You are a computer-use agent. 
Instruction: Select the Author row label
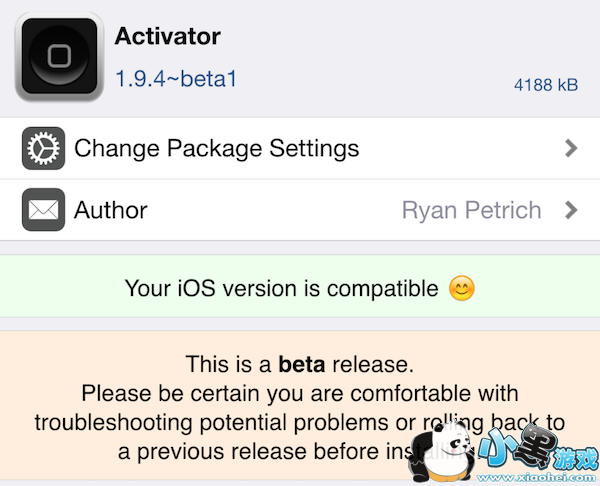[x=110, y=210]
